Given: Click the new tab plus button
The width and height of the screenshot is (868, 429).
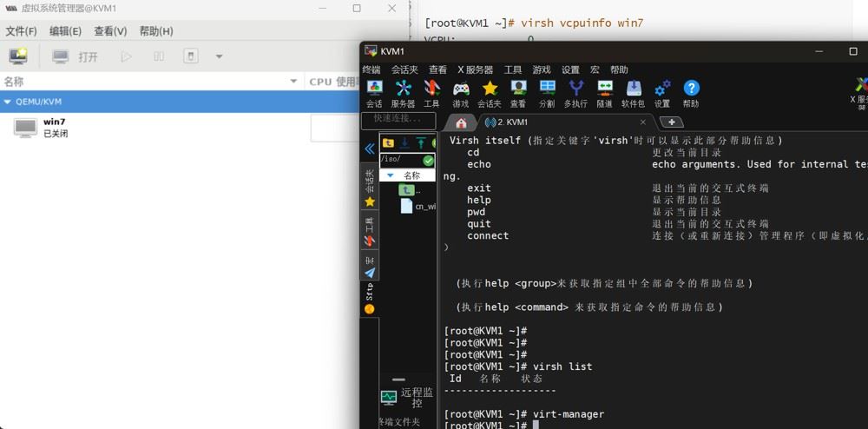Looking at the screenshot, I should [672, 122].
